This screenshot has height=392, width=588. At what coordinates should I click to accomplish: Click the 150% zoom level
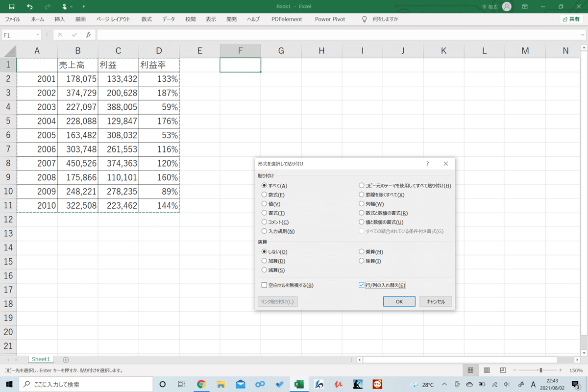point(576,370)
